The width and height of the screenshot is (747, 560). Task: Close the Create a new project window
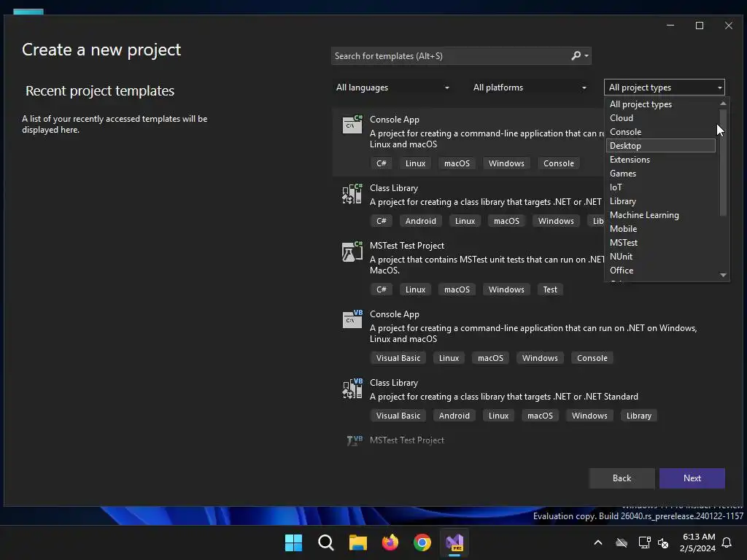(729, 26)
